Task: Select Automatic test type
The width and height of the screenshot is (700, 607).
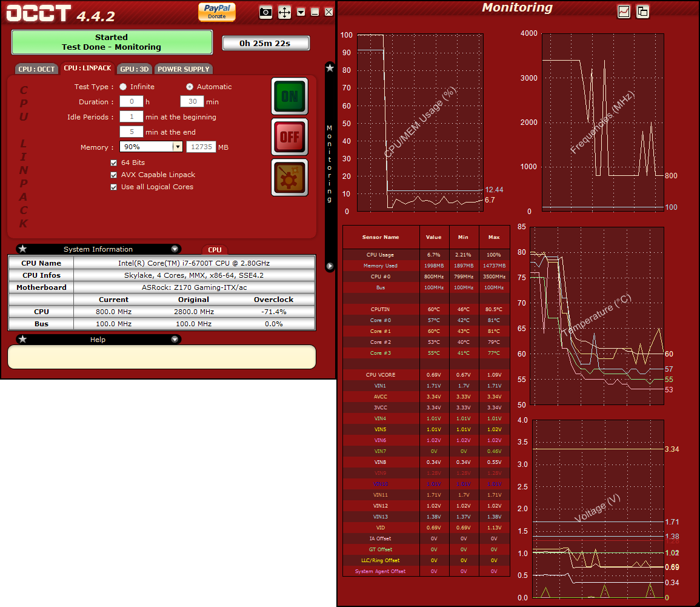Action: point(189,87)
